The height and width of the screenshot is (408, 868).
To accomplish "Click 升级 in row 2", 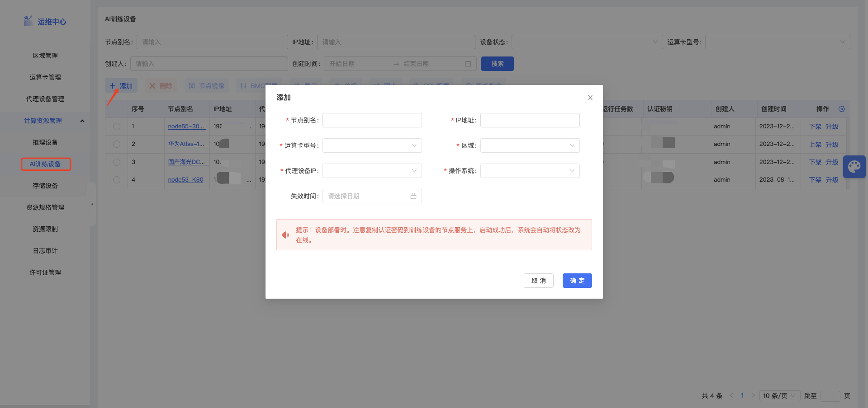I will click(x=832, y=145).
